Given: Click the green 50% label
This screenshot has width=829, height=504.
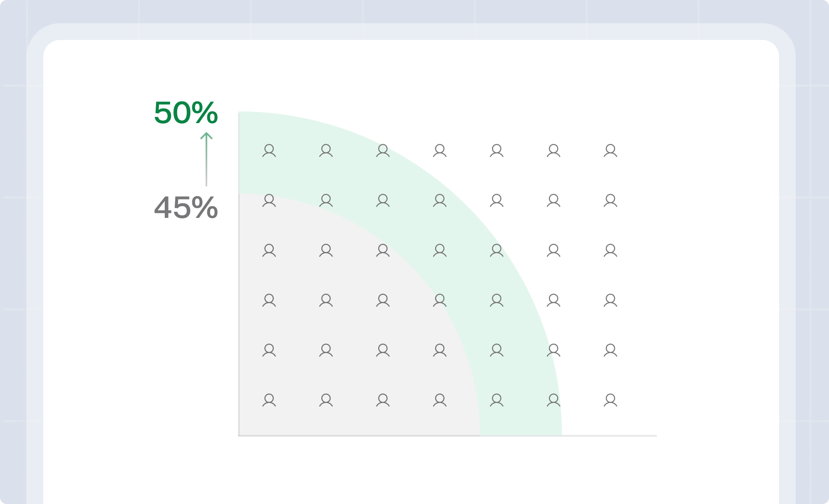Looking at the screenshot, I should point(186,113).
